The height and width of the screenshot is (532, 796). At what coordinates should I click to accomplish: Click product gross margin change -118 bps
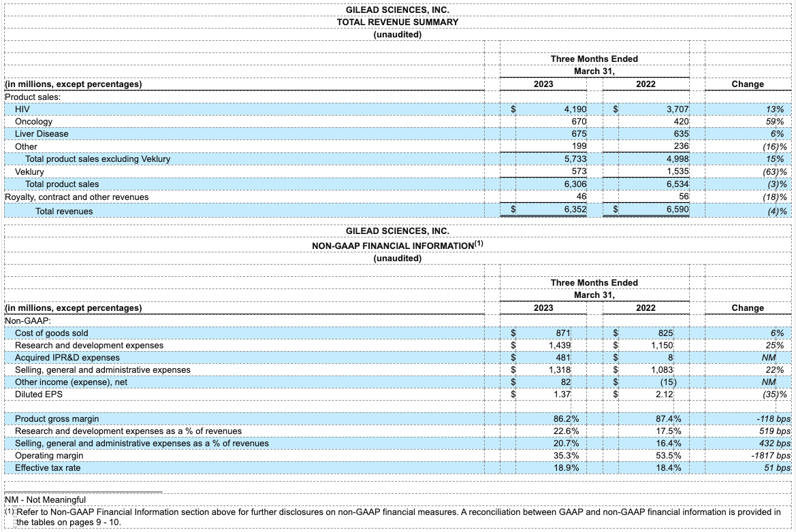click(773, 419)
